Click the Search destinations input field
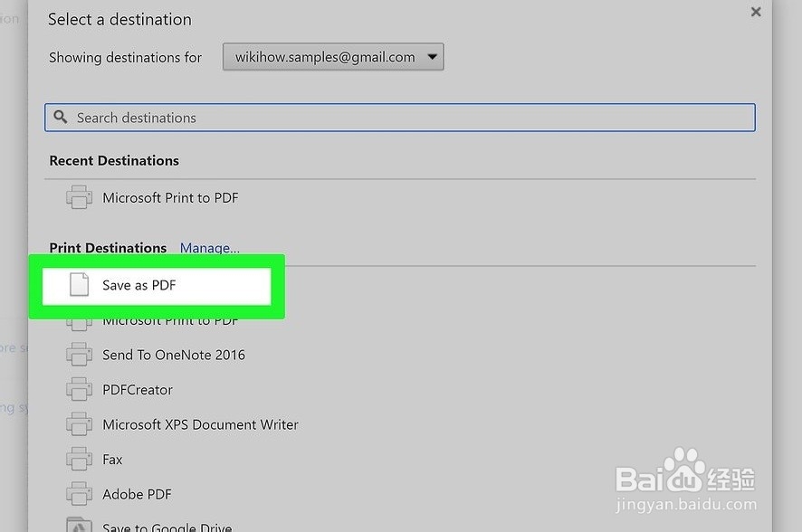The image size is (802, 532). [x=400, y=118]
